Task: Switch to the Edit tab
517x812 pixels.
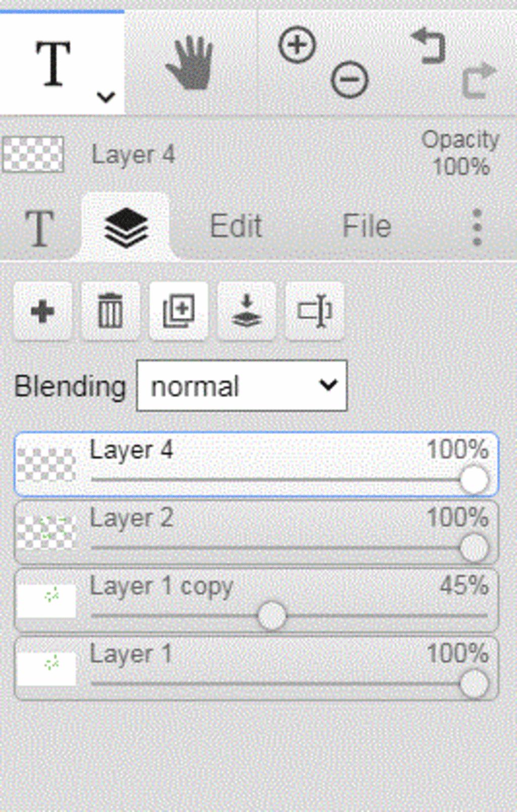Action: click(236, 226)
